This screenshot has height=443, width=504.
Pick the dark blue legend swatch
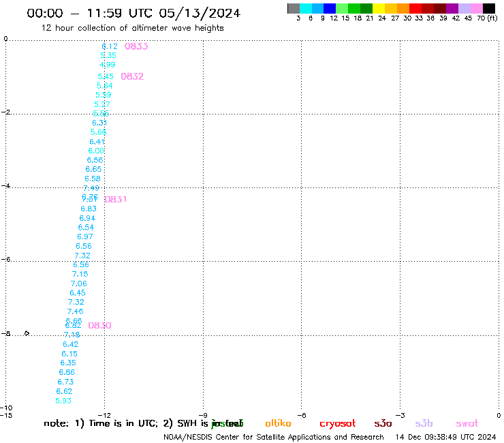pos(330,8)
